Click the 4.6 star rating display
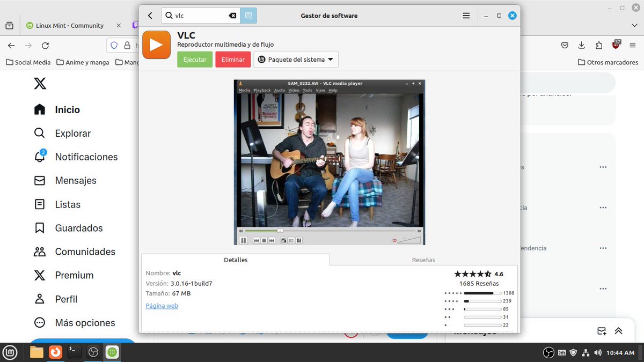The width and height of the screenshot is (644, 362). tap(479, 274)
